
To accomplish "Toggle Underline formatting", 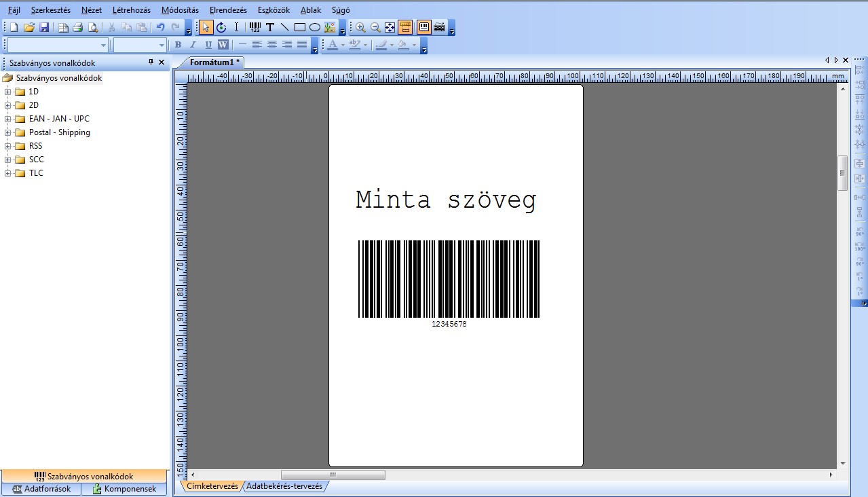I will 208,45.
